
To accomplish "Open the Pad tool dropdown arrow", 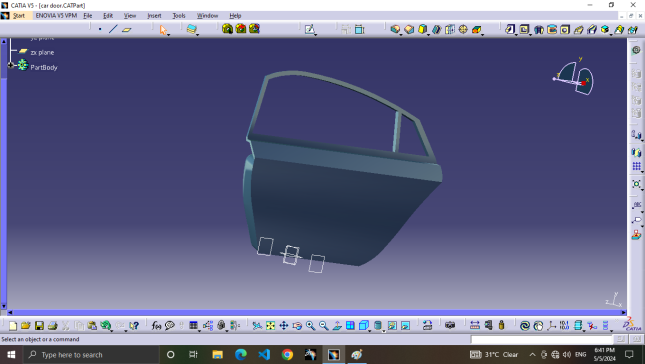I will [x=516, y=34].
